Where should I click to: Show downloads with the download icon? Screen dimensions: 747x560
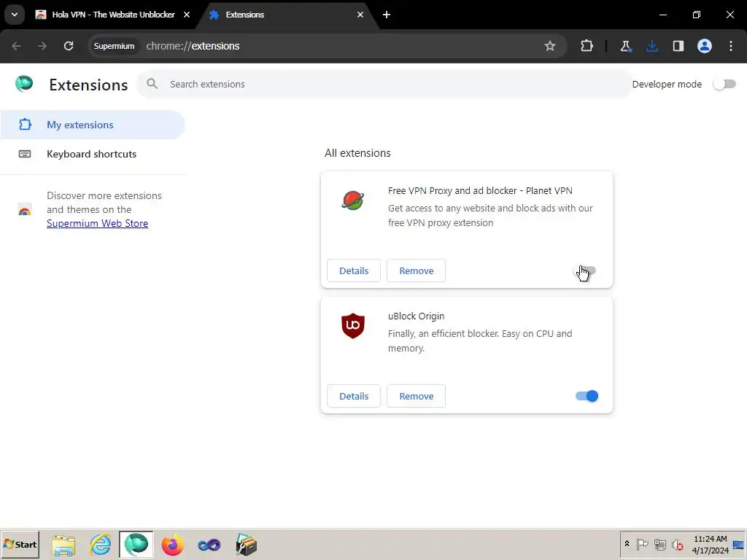coord(651,46)
